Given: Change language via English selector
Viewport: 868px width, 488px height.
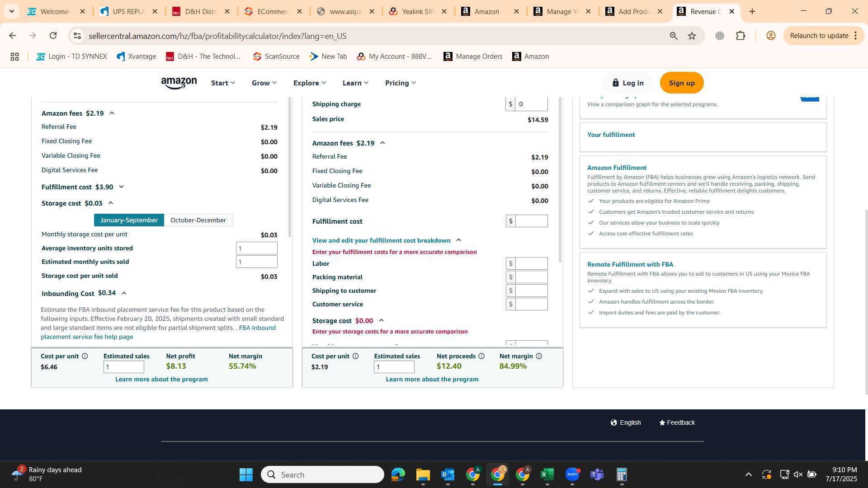Looking at the screenshot, I should click(x=626, y=422).
